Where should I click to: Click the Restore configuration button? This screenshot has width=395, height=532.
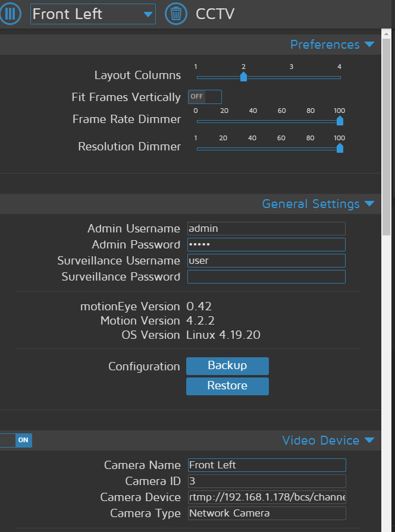227,386
